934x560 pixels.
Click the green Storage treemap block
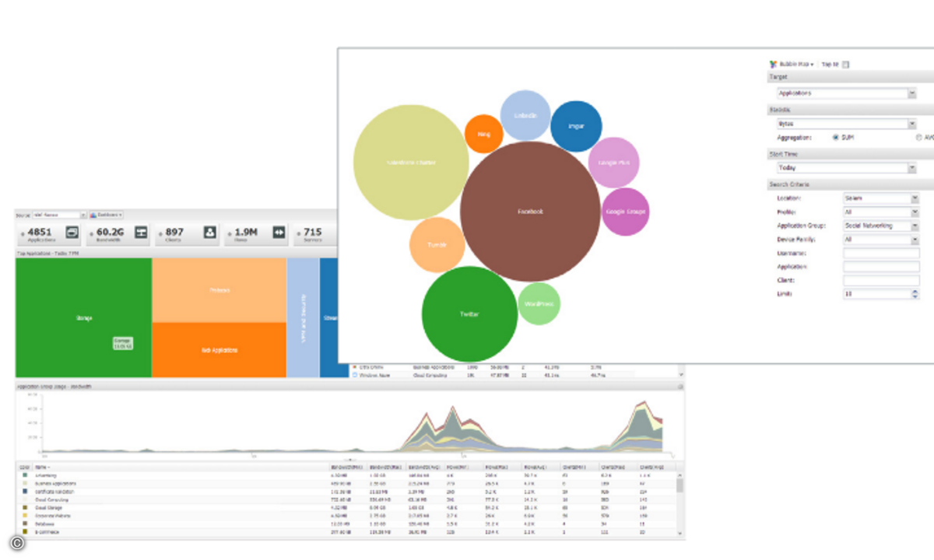click(83, 318)
